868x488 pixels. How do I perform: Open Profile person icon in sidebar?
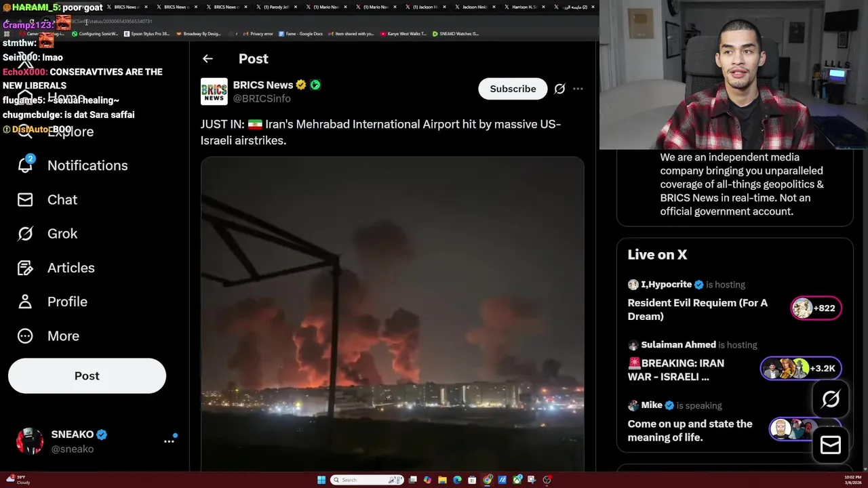[x=25, y=302]
